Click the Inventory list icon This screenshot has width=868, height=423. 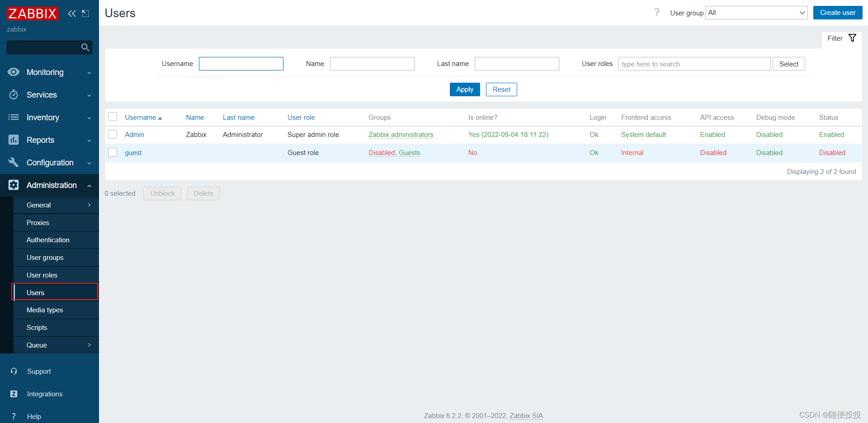pos(14,117)
